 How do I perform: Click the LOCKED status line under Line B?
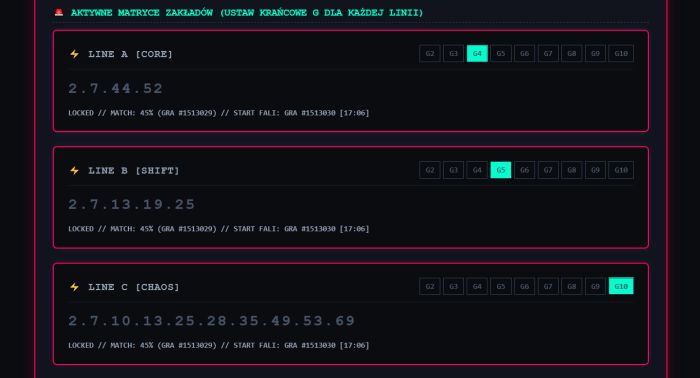(219, 229)
